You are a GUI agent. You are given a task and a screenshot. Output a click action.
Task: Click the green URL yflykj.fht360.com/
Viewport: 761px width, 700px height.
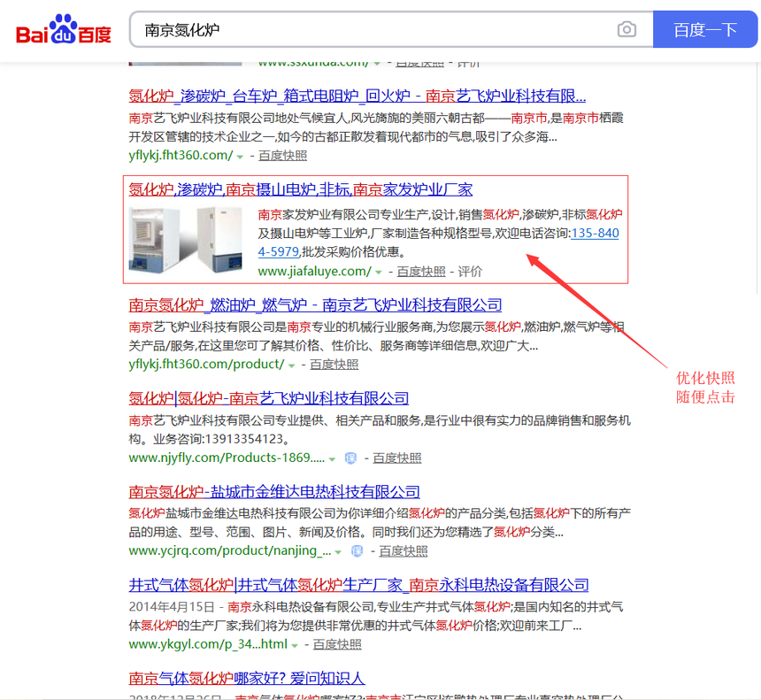click(x=181, y=156)
